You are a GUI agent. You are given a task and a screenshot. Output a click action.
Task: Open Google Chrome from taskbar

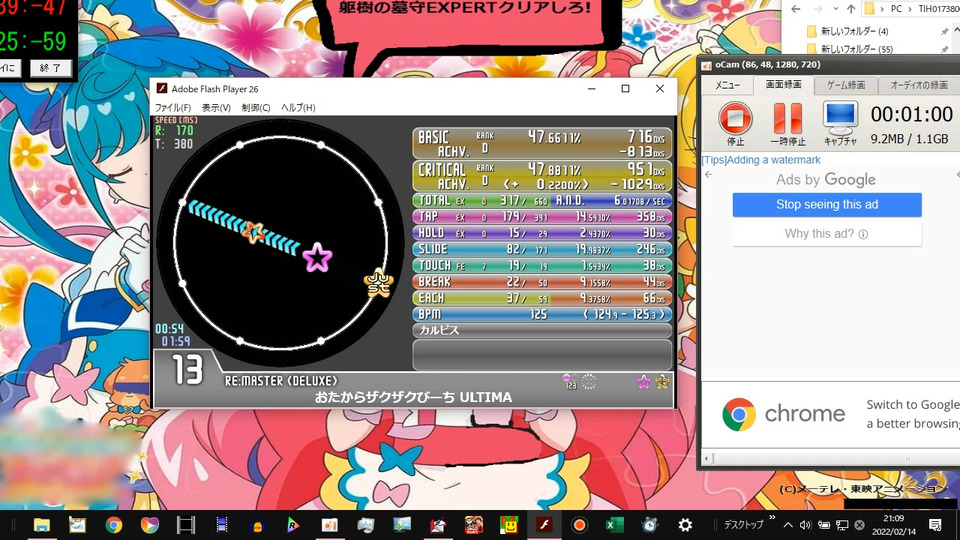(113, 525)
